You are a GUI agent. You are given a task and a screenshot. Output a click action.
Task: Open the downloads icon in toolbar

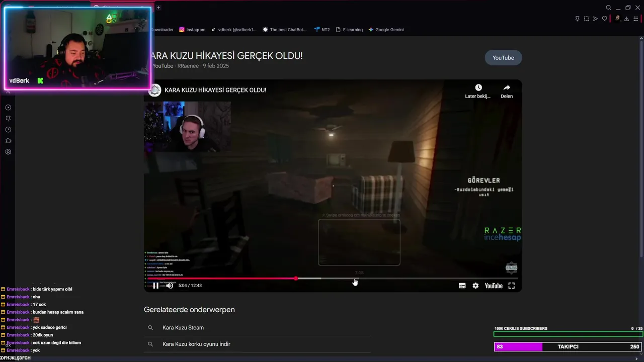(626, 19)
